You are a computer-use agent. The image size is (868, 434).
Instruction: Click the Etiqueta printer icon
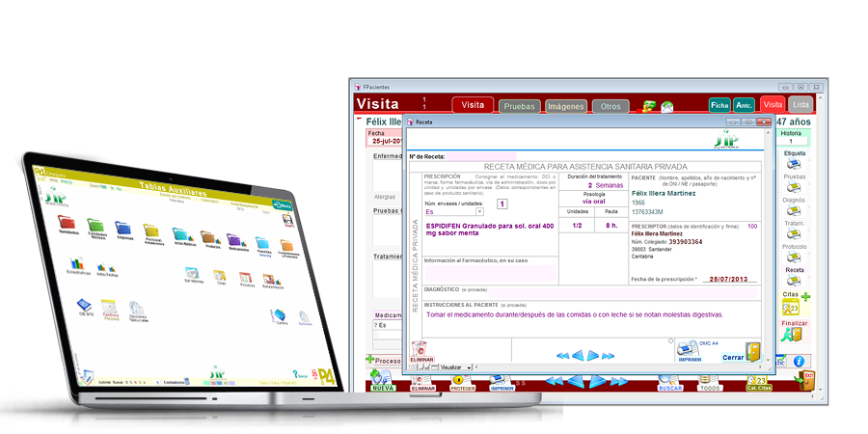pyautogui.click(x=795, y=163)
